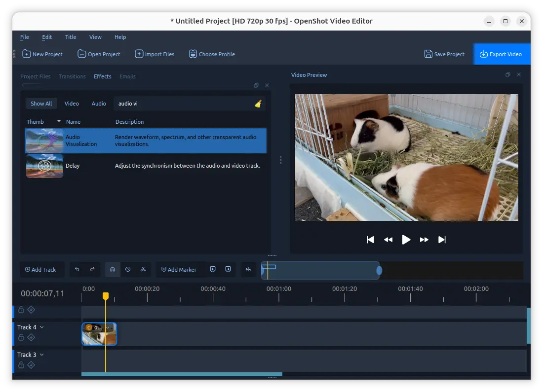Center the timeline on playhead icon
This screenshot has width=543, height=392.
click(x=248, y=270)
